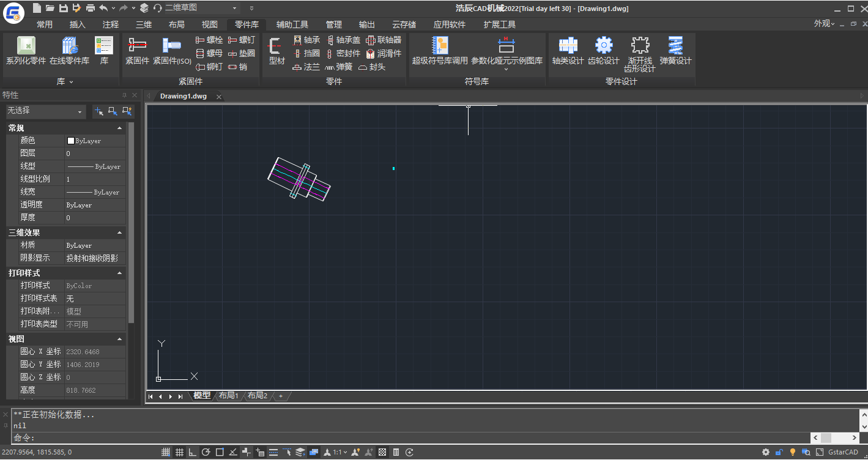Open the GstarCAD application menu logo
Screen dimensions: 868x460
coord(13,12)
